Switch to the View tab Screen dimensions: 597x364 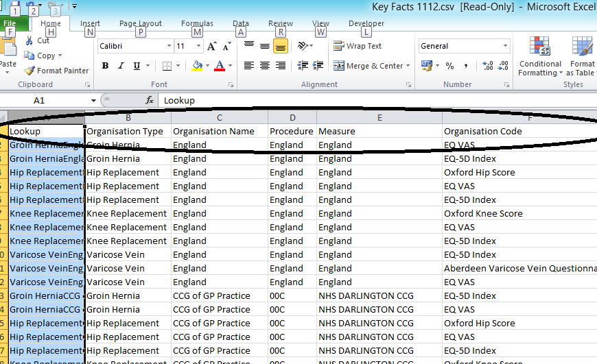point(320,23)
